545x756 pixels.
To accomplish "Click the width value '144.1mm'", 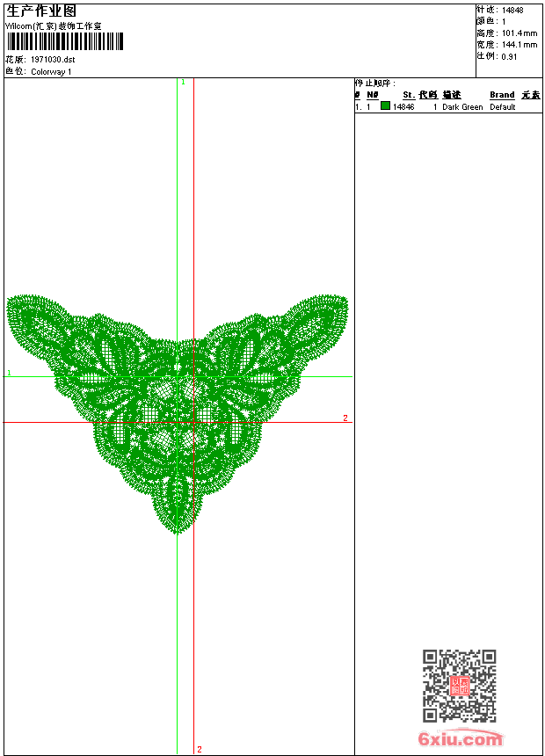I will point(520,45).
